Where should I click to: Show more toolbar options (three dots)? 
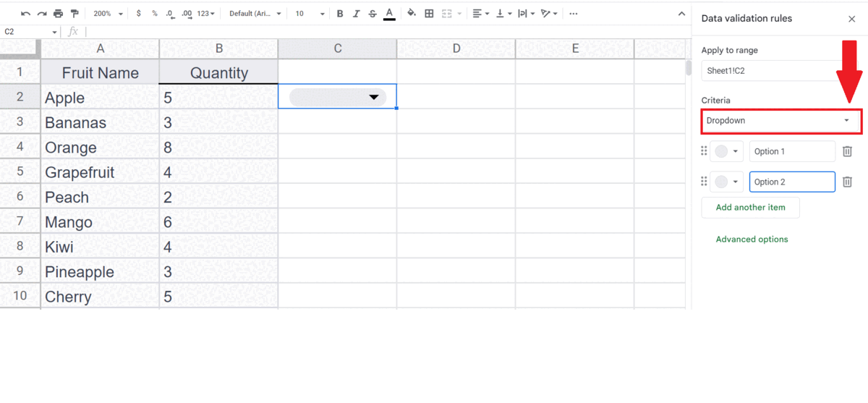coord(574,14)
